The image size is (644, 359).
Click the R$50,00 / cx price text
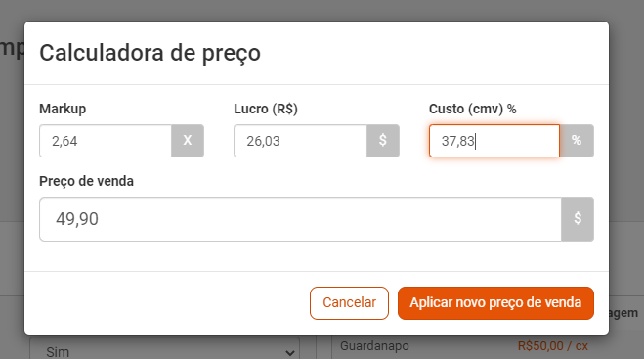pyautogui.click(x=553, y=346)
